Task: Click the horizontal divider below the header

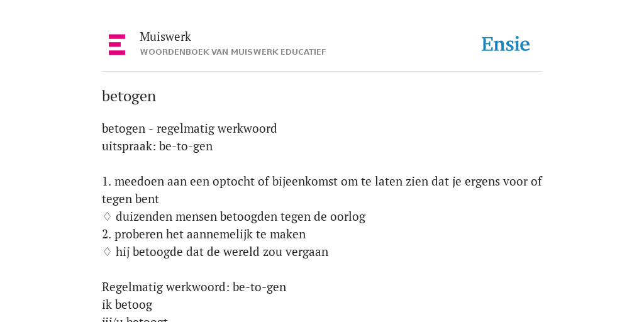Action: tap(322, 72)
